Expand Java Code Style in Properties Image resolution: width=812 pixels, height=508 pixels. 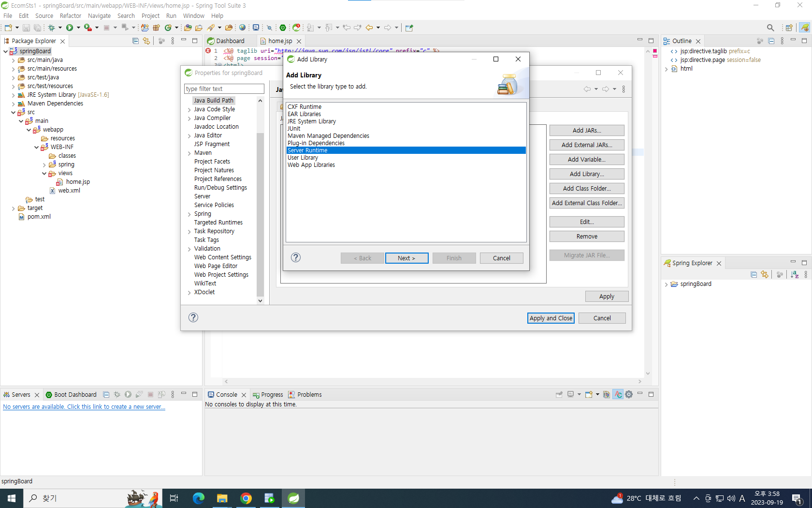pyautogui.click(x=189, y=110)
